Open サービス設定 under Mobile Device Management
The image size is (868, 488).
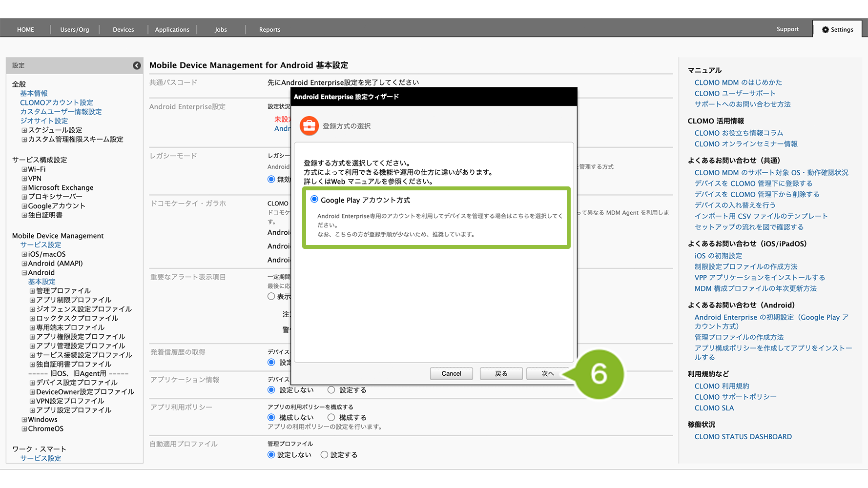pyautogui.click(x=41, y=245)
